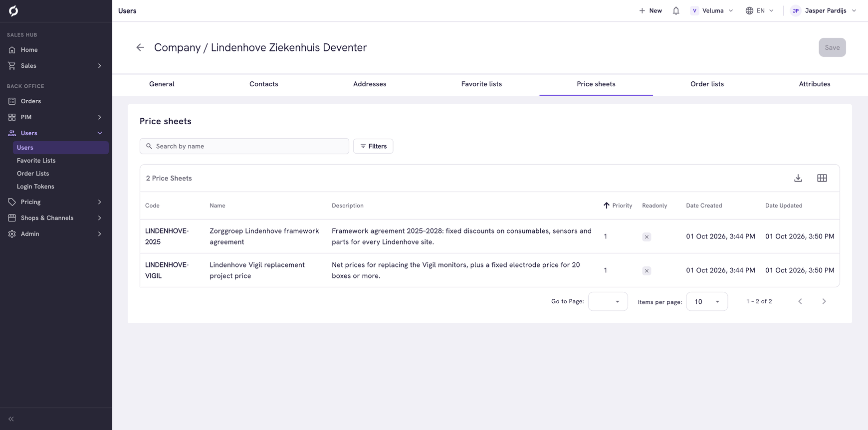The width and height of the screenshot is (868, 430).
Task: Click the PIM grid icon
Action: (12, 117)
